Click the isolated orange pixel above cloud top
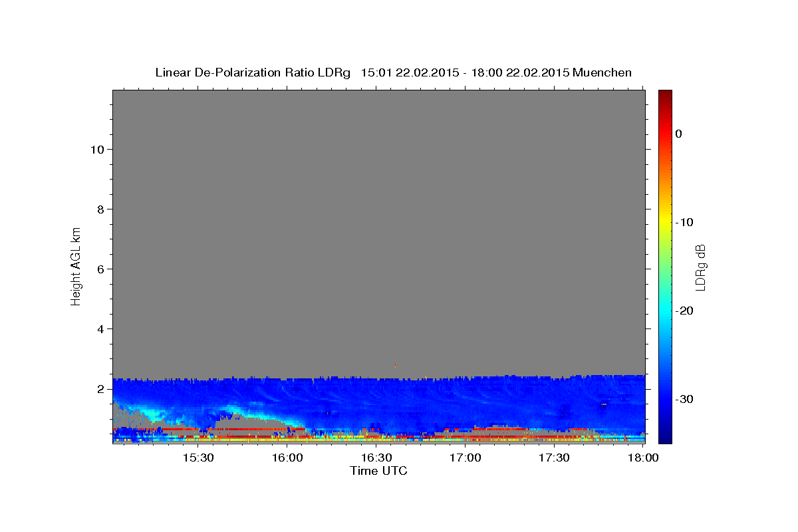 [x=395, y=365]
